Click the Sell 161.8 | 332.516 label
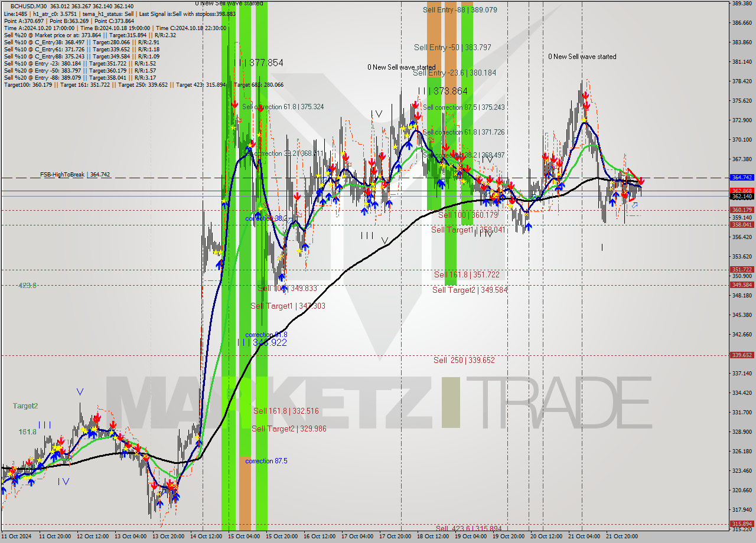This screenshot has height=543, width=756. point(286,411)
